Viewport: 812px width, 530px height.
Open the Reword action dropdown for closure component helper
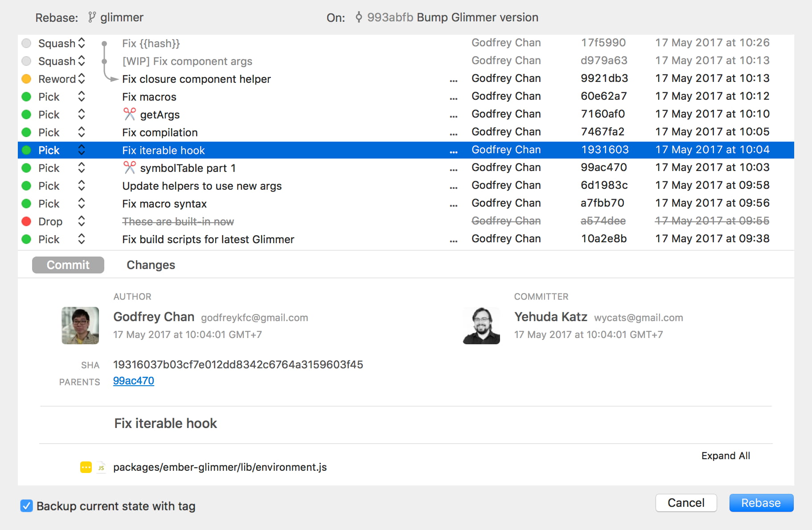pos(82,78)
